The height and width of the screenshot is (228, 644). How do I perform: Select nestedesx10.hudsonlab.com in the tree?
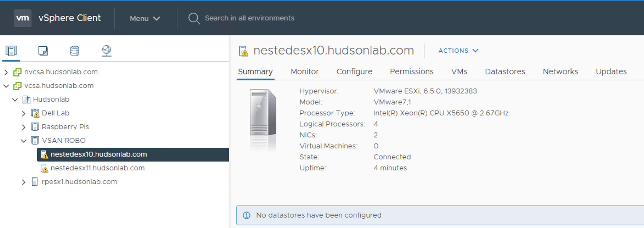click(x=133, y=154)
